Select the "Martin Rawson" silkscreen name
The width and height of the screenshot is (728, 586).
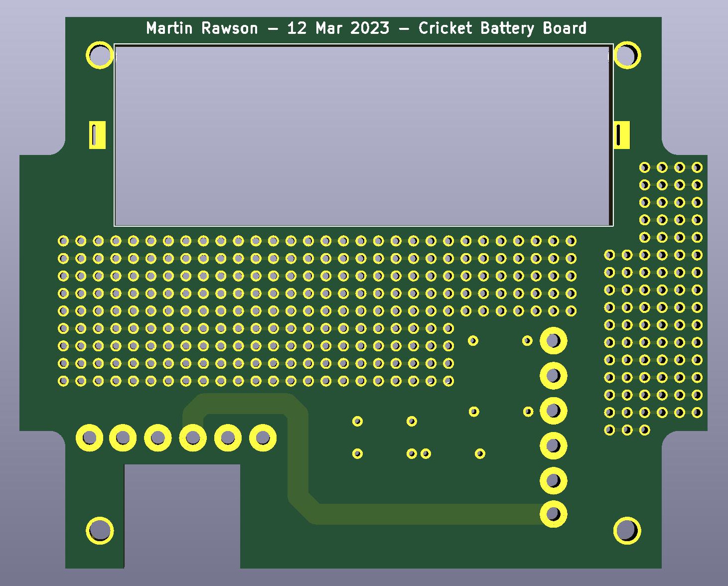[x=202, y=28]
